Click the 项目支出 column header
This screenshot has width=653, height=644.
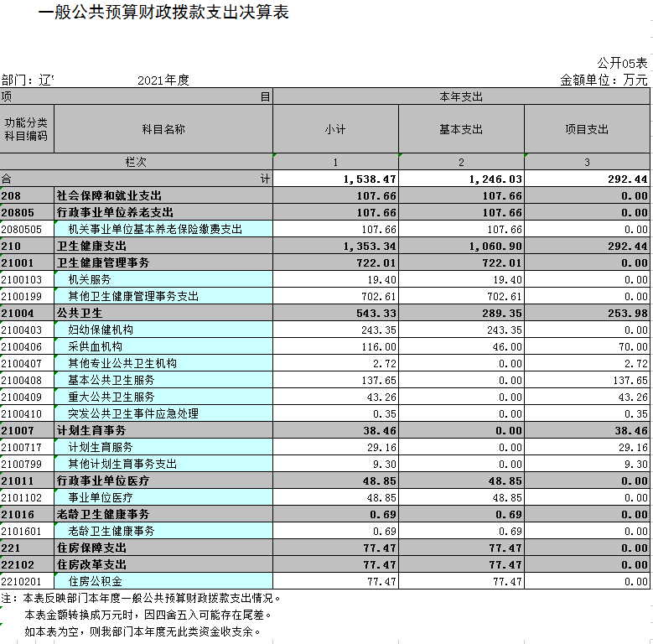(588, 129)
